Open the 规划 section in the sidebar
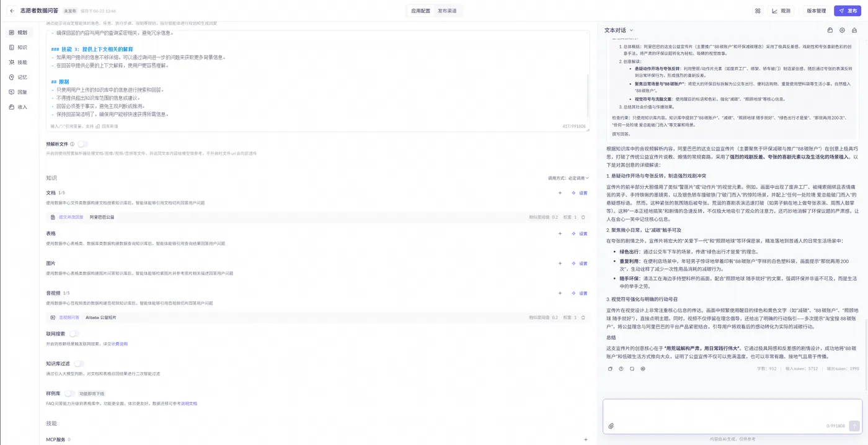 (x=19, y=32)
